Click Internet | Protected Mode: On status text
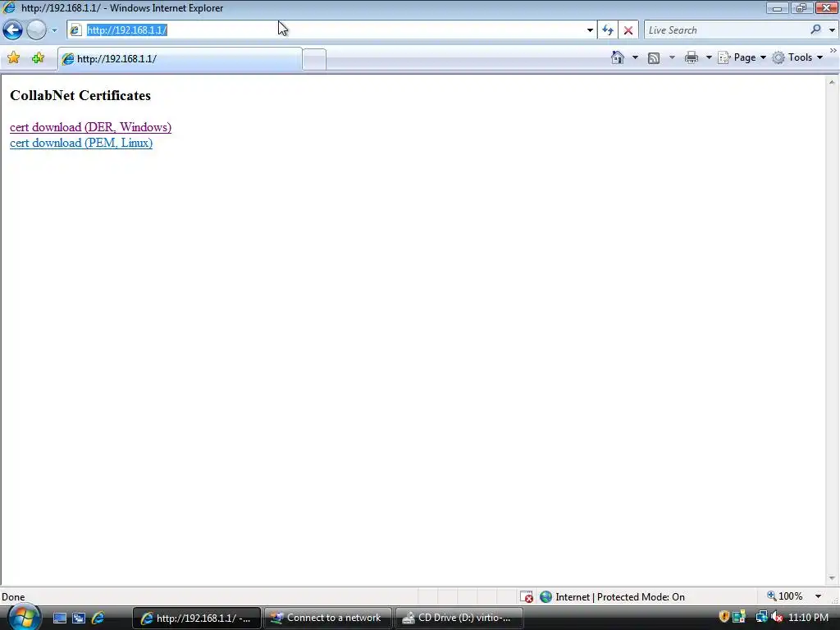Screen dimensions: 840x630 (x=620, y=597)
